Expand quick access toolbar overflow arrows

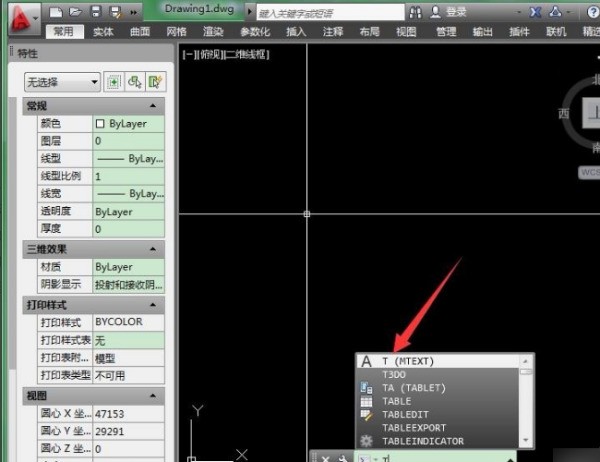[134, 13]
